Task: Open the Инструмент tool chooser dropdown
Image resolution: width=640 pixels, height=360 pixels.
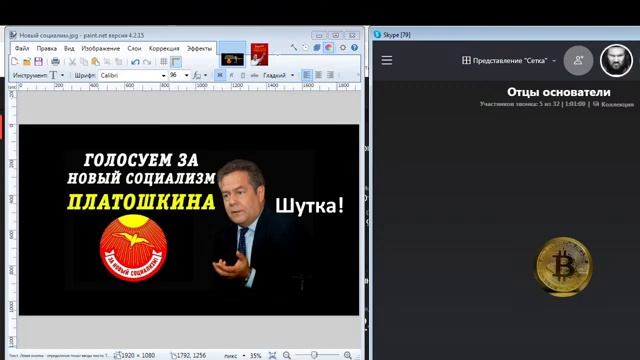Action: click(58, 75)
